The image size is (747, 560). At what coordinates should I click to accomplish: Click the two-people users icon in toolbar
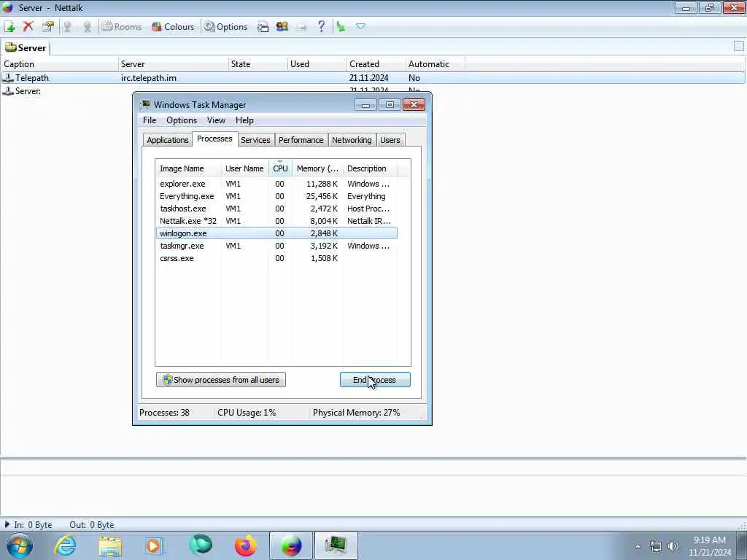tap(282, 27)
